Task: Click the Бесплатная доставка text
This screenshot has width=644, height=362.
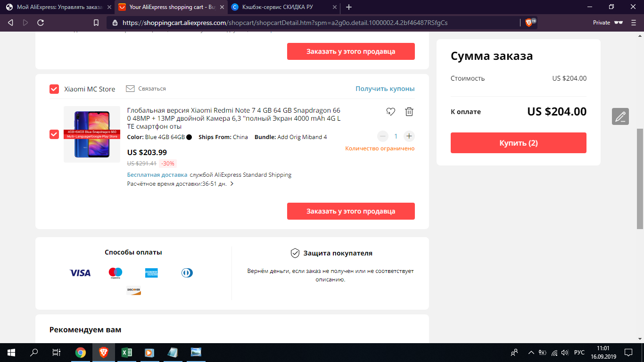Action: coord(157,175)
